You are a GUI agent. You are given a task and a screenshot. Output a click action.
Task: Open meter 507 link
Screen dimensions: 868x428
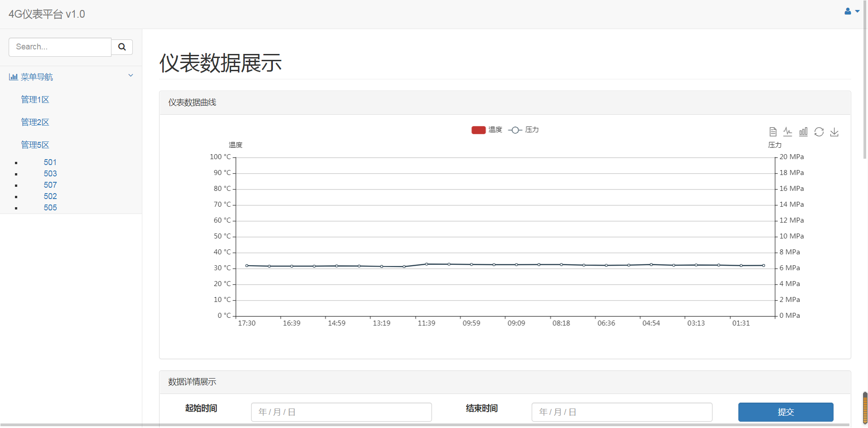pyautogui.click(x=50, y=185)
